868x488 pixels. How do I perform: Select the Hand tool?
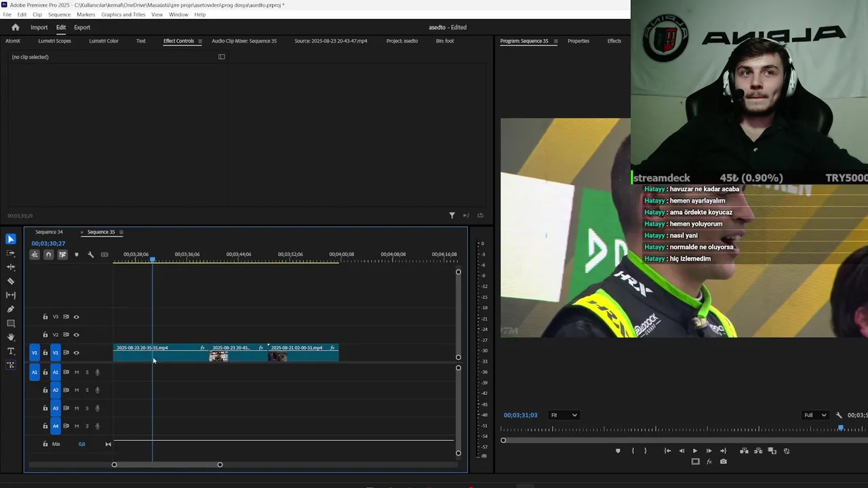(10, 337)
